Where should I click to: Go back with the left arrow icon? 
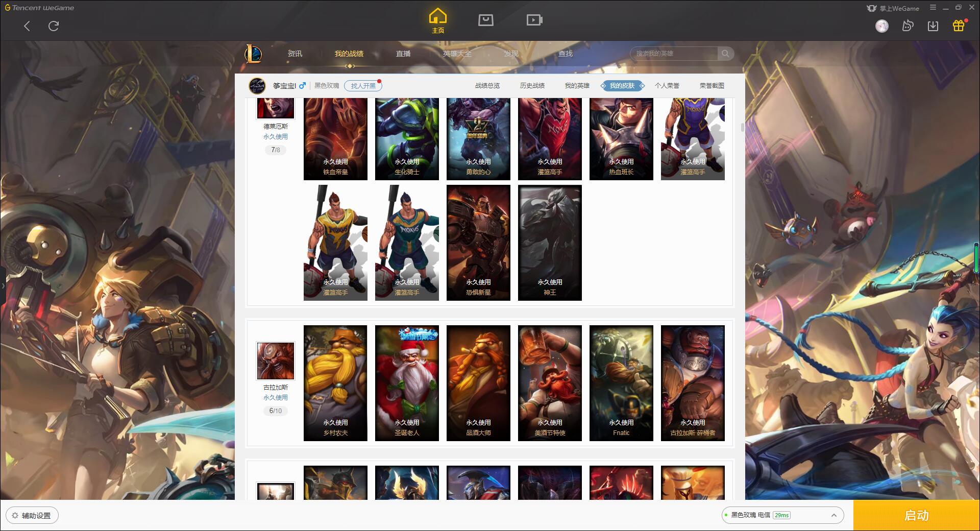click(x=27, y=26)
